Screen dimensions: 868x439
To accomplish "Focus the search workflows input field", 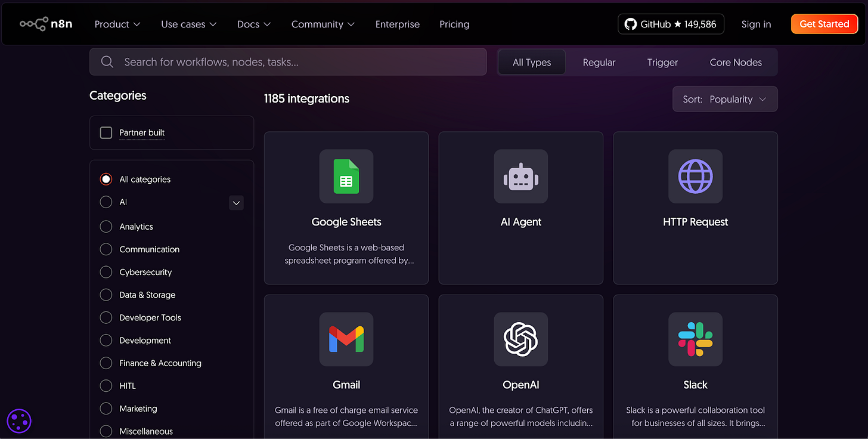I will click(288, 62).
